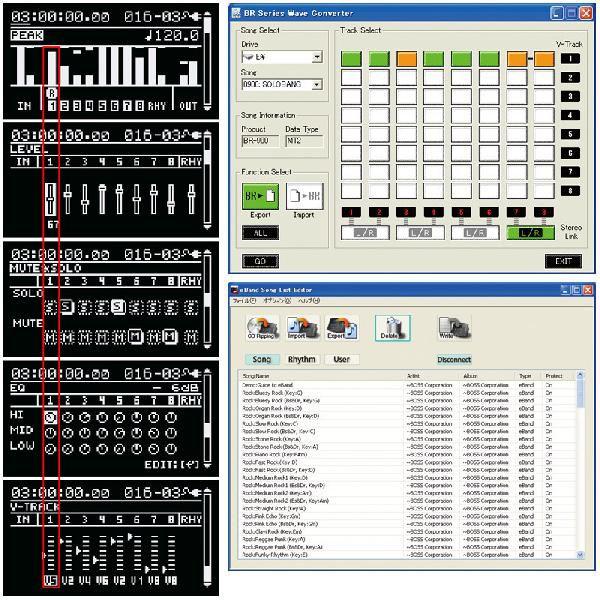The width and height of the screenshot is (600, 600).
Task: Click V-Track 8 label button in Wave Converter
Action: (x=570, y=191)
